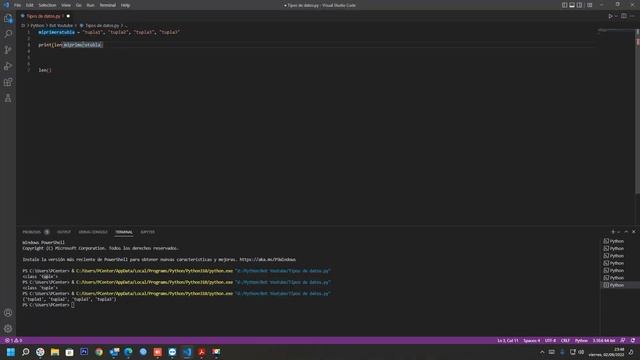Open the Terminal menu

tap(108, 5)
